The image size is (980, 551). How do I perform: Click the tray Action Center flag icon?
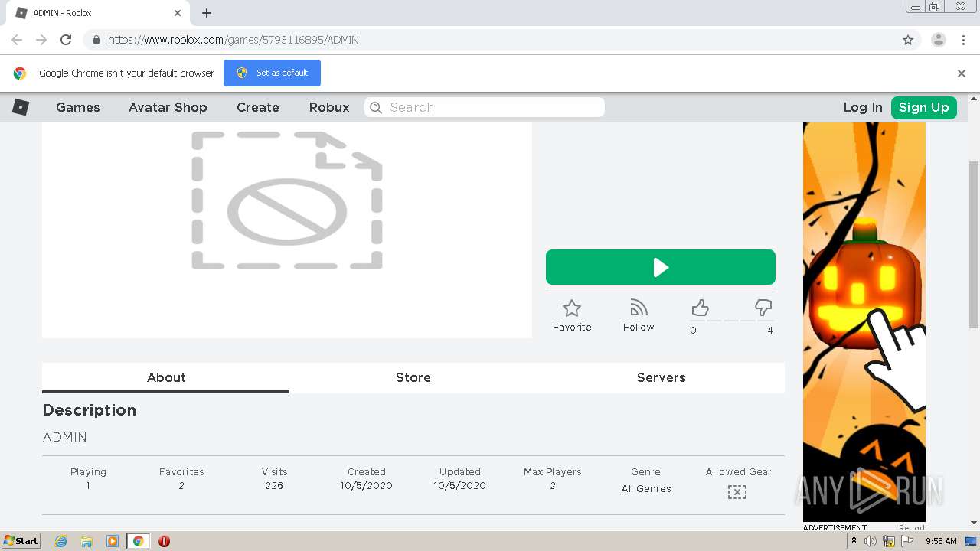coord(907,541)
